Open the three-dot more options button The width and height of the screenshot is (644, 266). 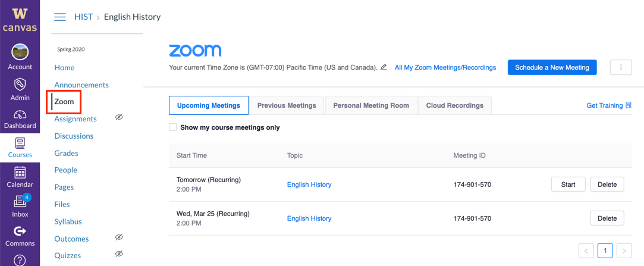click(621, 67)
